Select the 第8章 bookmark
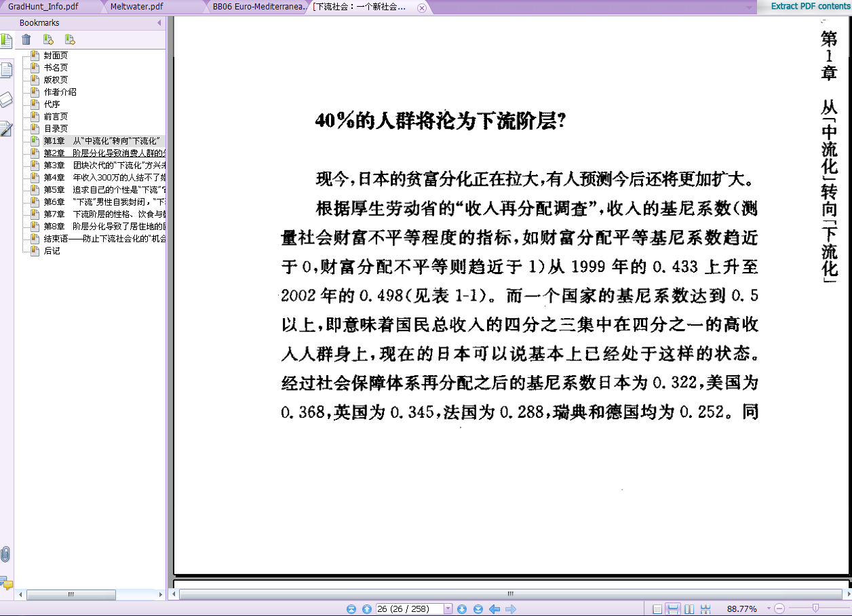The height and width of the screenshot is (616, 852). (104, 227)
